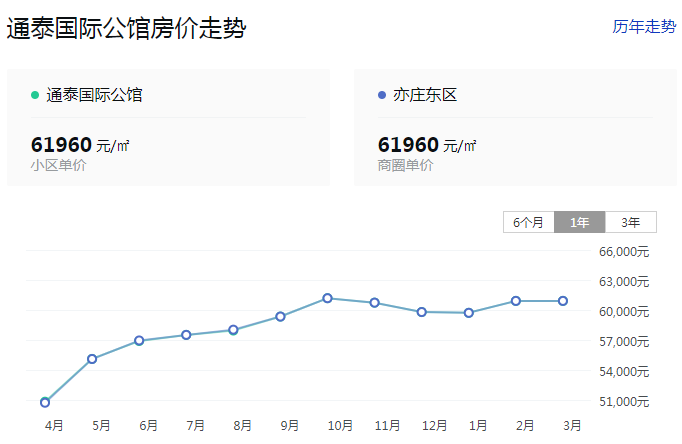Click the blue dot beside 亦庄东区

tap(382, 95)
